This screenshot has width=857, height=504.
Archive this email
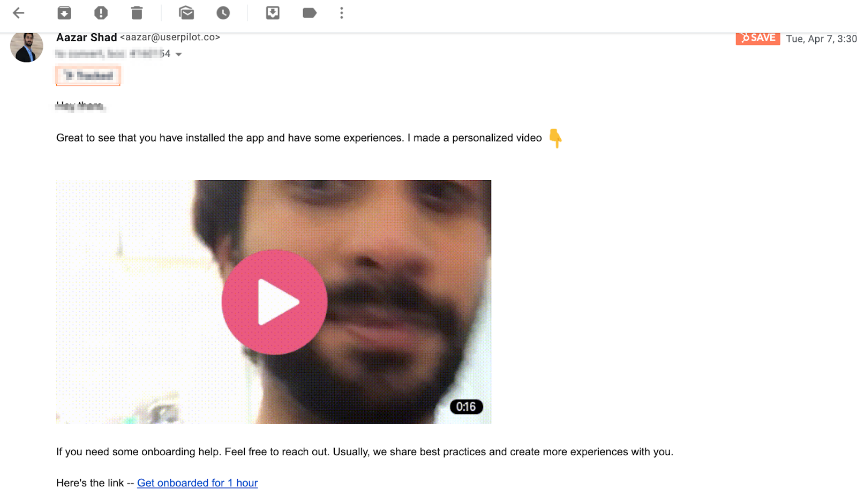coord(64,13)
